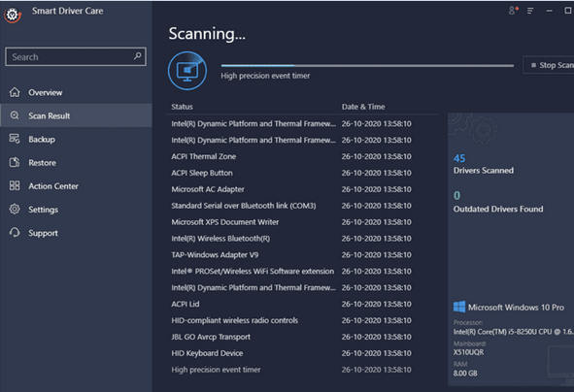The image size is (574, 392).
Task: Open the Settings gear icon
Action: click(15, 210)
